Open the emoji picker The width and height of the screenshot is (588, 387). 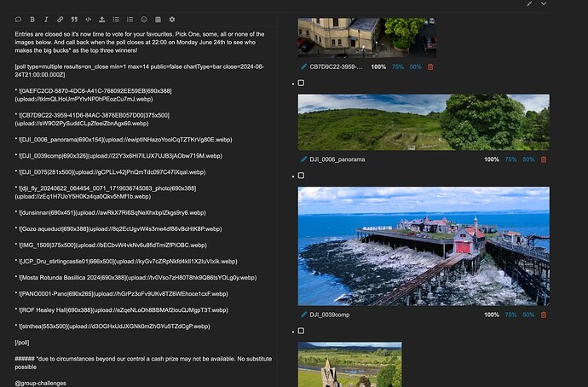[144, 20]
